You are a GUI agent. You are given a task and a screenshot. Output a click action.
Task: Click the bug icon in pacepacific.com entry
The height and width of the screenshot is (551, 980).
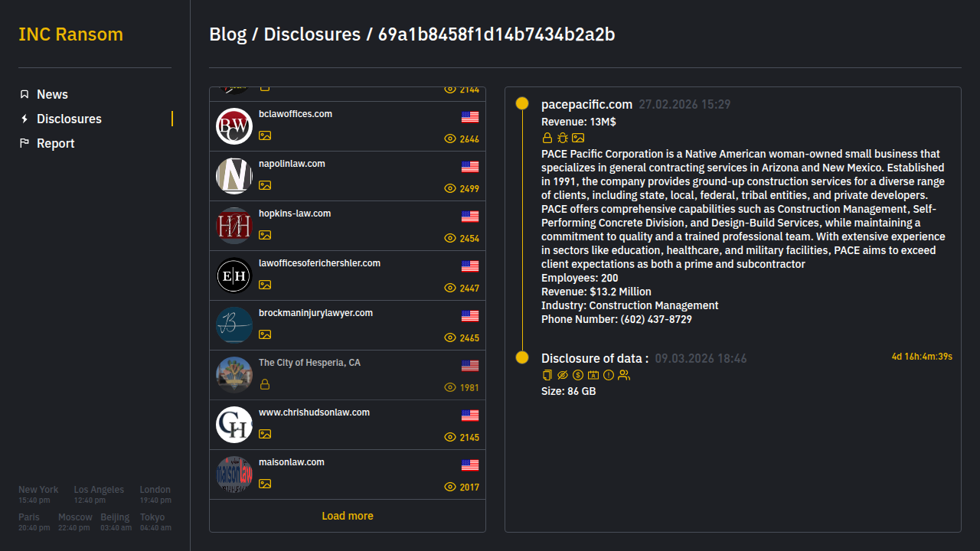[563, 139]
